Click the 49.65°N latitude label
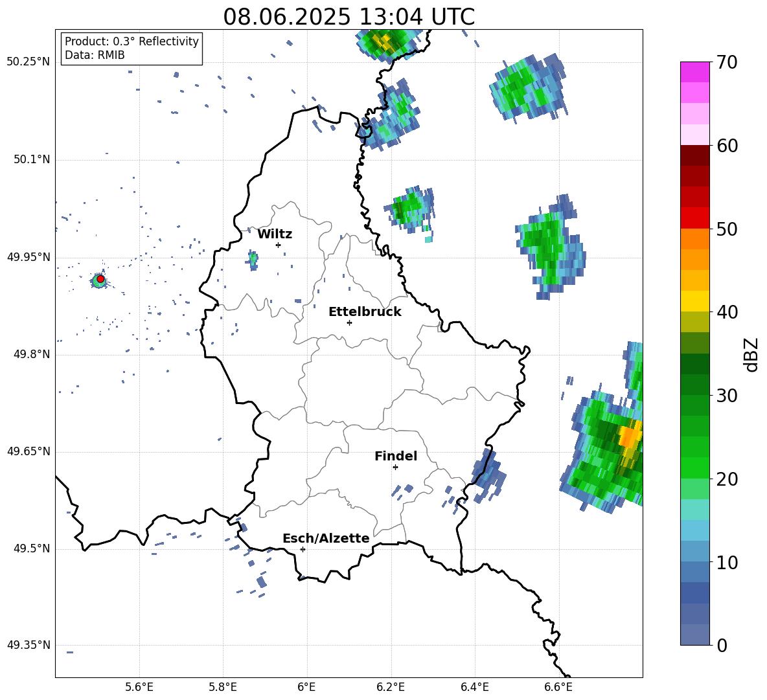The height and width of the screenshot is (700, 767). point(29,451)
